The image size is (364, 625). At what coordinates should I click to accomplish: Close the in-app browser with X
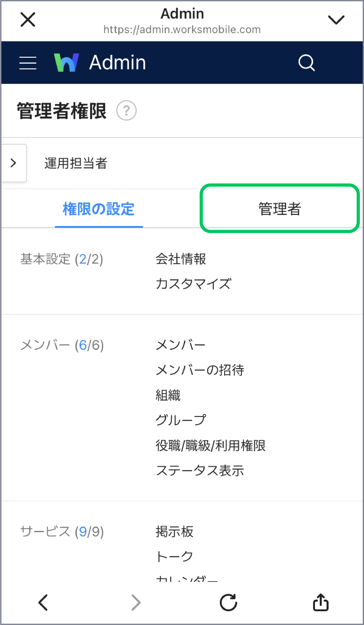tap(28, 20)
